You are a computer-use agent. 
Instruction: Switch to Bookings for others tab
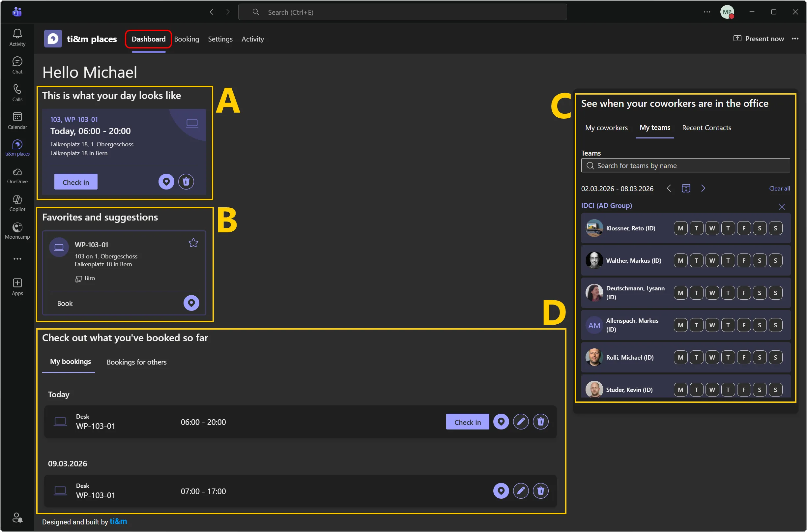(136, 362)
